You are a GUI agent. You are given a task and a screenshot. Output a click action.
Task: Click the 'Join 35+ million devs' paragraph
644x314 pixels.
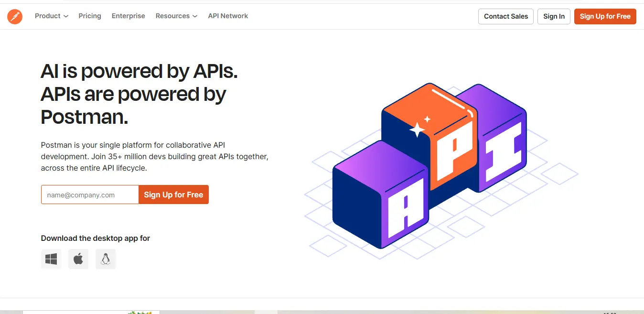point(155,156)
